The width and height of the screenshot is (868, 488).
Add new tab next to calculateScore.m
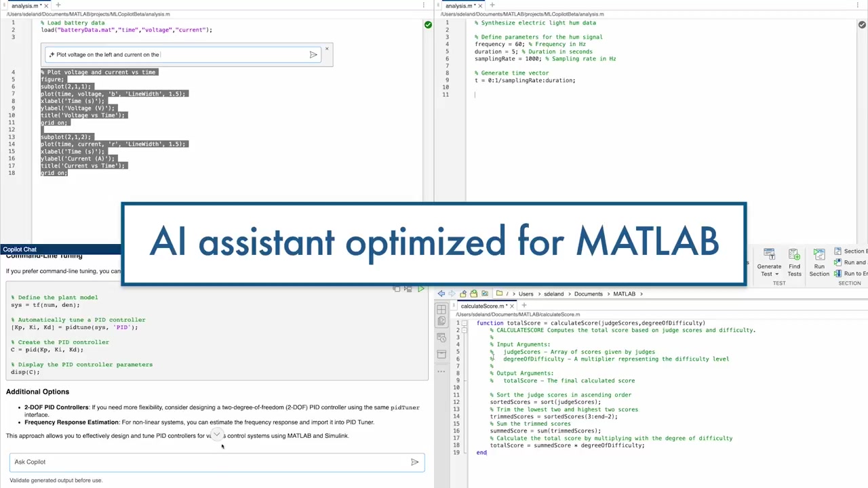tap(524, 305)
